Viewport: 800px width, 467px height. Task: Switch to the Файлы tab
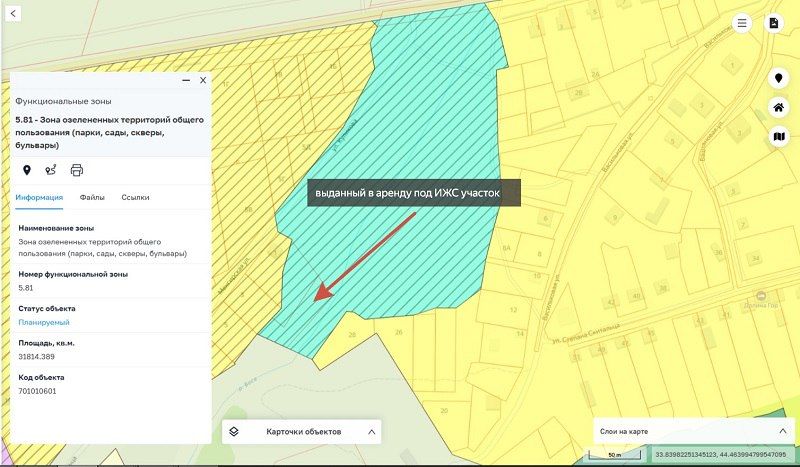click(x=93, y=198)
